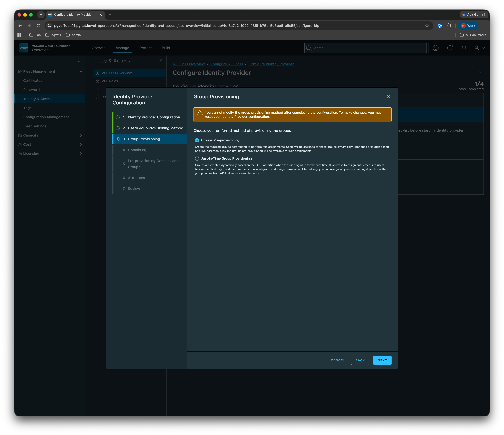Open the notifications bell

(464, 48)
